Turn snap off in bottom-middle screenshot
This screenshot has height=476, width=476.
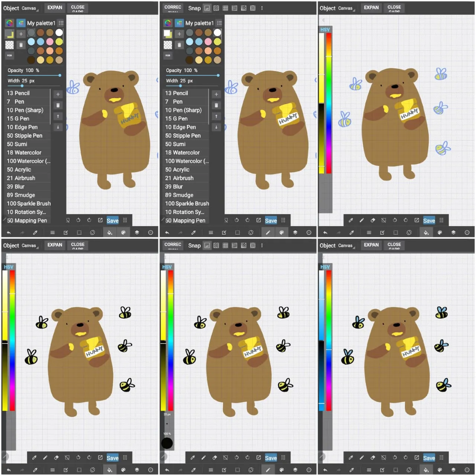coord(207,245)
